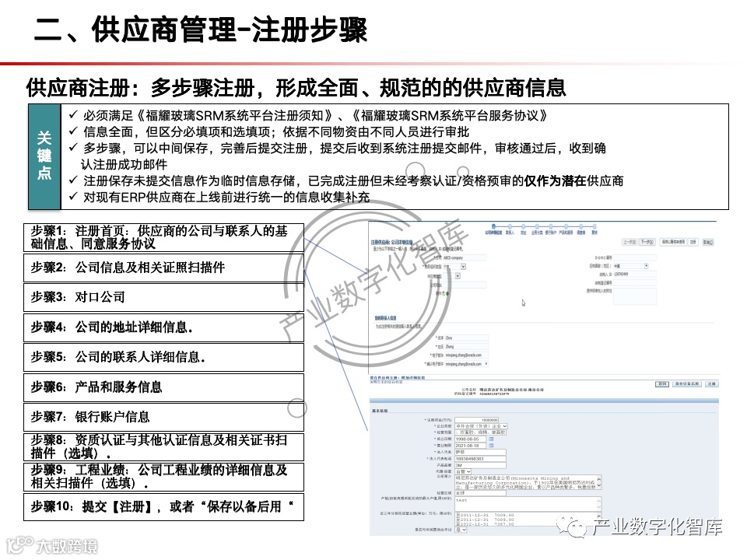Click the registered capital field 10000000
Viewport: 747px width, 560px height.
click(x=476, y=420)
